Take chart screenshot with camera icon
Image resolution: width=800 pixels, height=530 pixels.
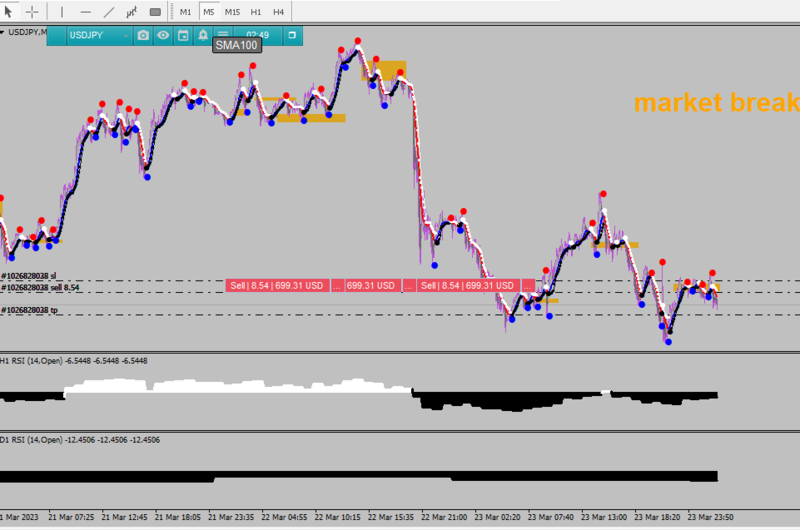pyautogui.click(x=143, y=35)
